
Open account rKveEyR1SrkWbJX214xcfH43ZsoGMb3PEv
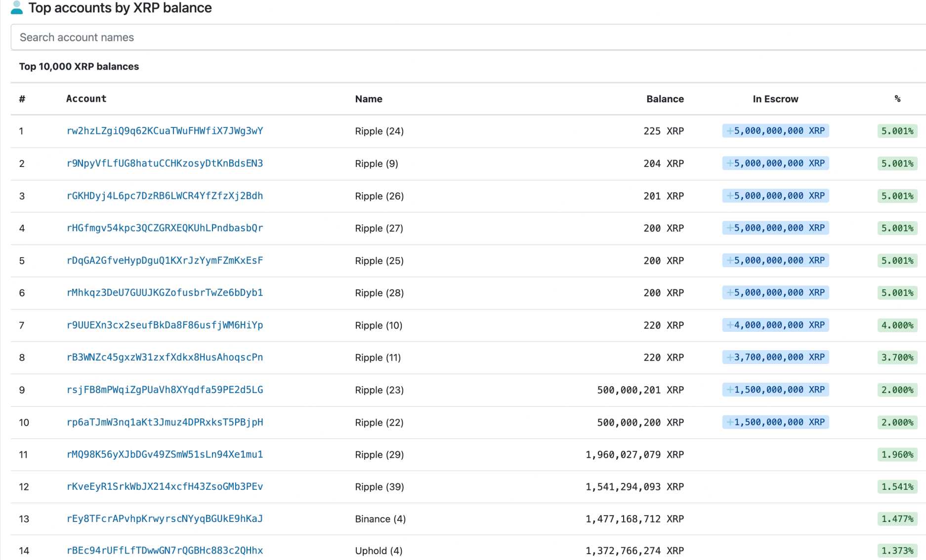[x=165, y=487]
